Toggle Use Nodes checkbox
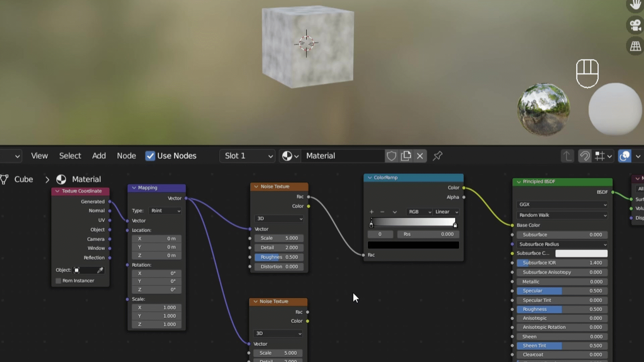This screenshot has width=644, height=362. click(150, 155)
